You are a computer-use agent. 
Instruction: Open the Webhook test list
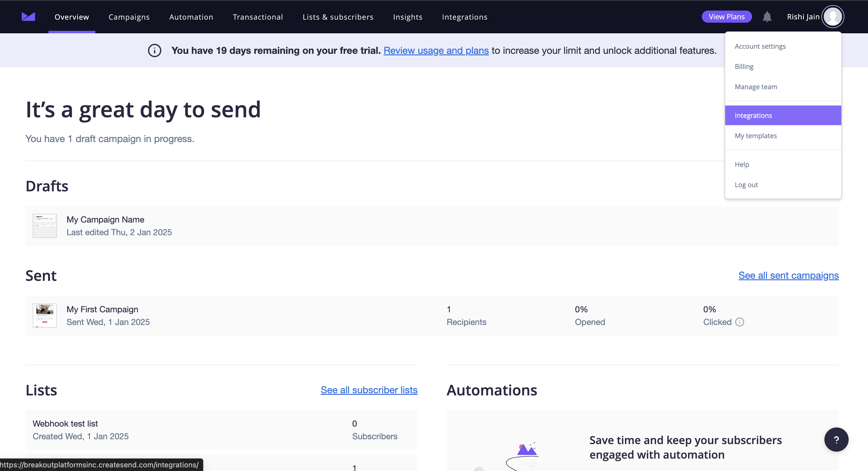pos(65,424)
